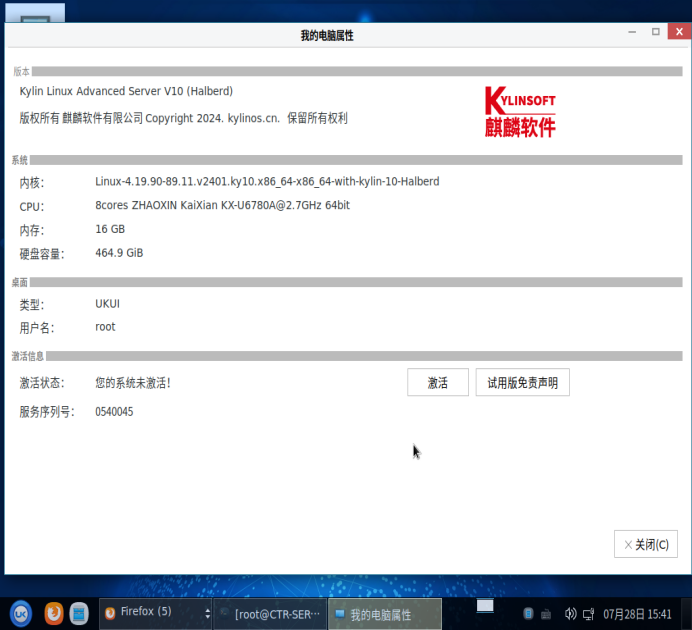This screenshot has width=692, height=630.
Task: Click the service serial number 0540045
Action: pos(114,412)
